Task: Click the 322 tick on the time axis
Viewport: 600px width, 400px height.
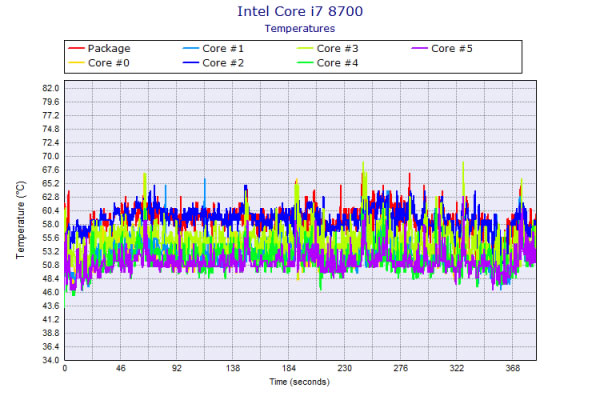Action: point(457,368)
